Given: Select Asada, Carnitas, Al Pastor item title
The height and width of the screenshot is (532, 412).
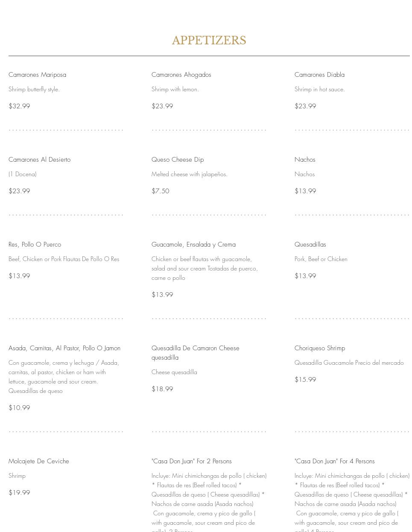Looking at the screenshot, I should click(64, 348).
